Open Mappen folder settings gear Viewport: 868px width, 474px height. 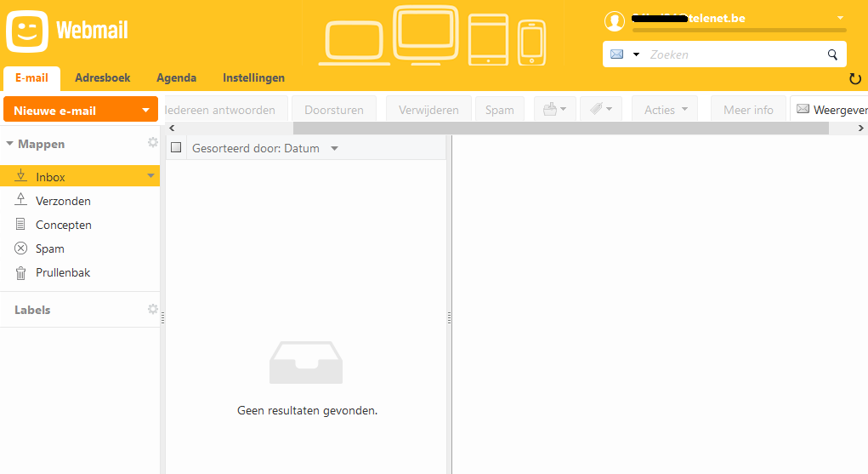pos(153,142)
